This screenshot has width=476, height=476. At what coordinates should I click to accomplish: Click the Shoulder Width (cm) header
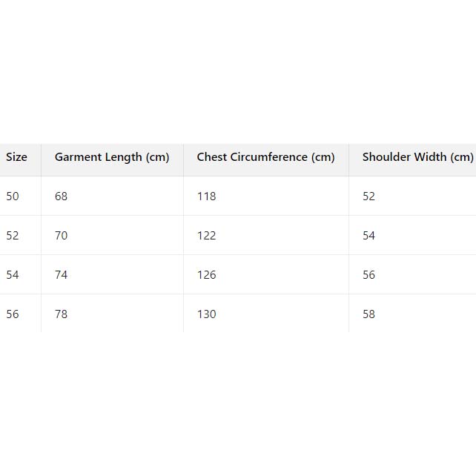(x=417, y=157)
